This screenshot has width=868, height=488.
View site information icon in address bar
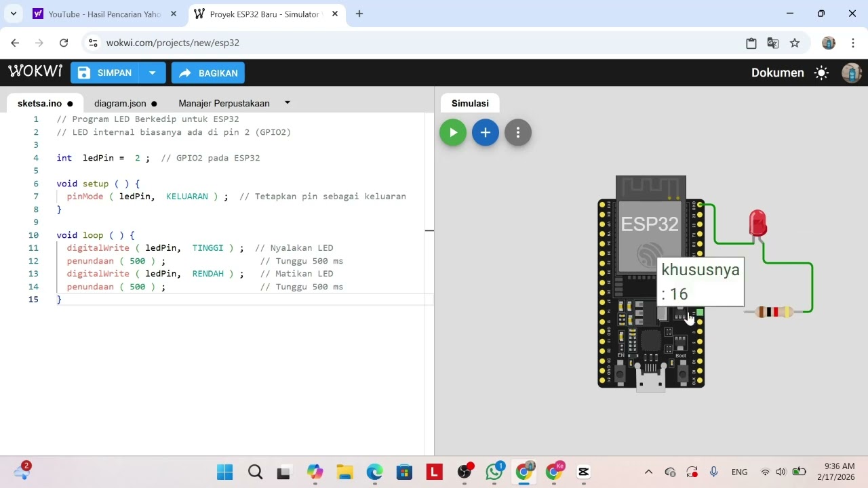[94, 43]
